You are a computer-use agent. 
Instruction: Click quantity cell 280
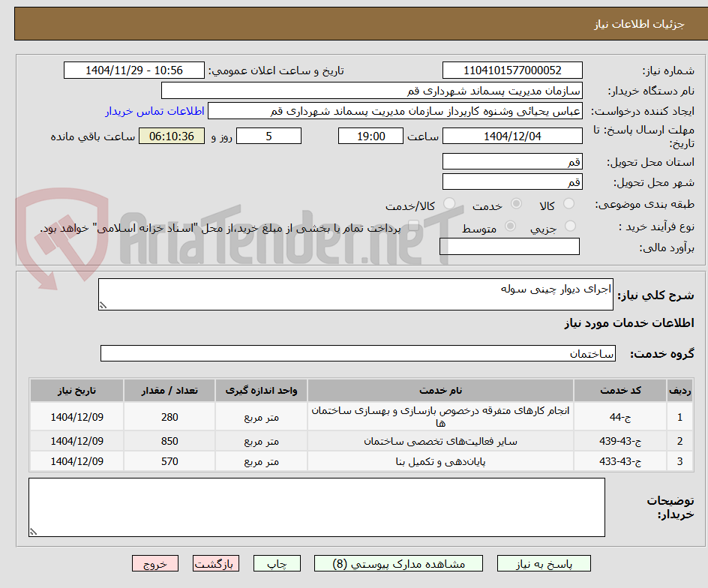(169, 417)
